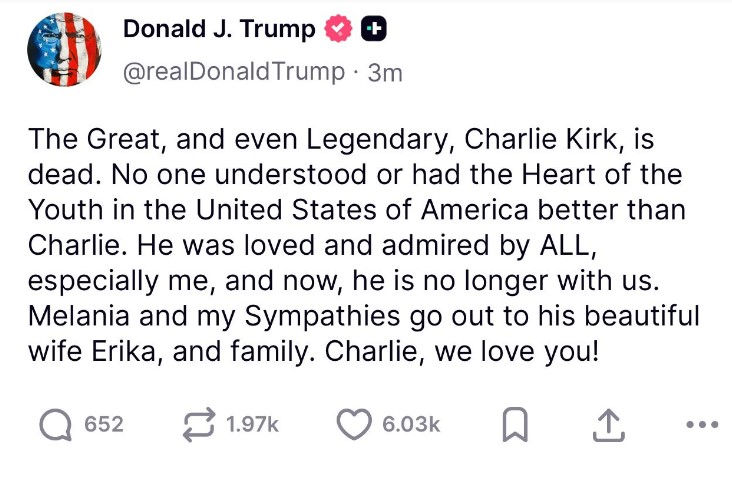Open the flag-painted profile avatar
The image size is (732, 481).
click(x=64, y=50)
